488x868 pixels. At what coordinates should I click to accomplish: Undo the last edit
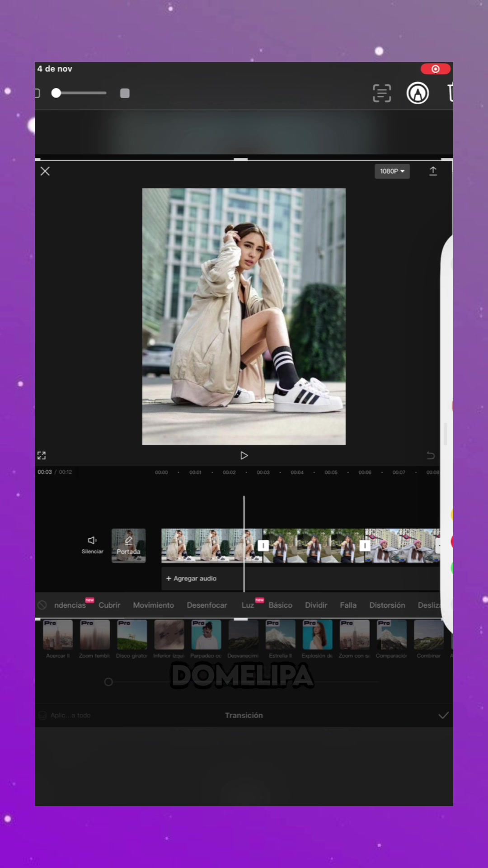[431, 455]
